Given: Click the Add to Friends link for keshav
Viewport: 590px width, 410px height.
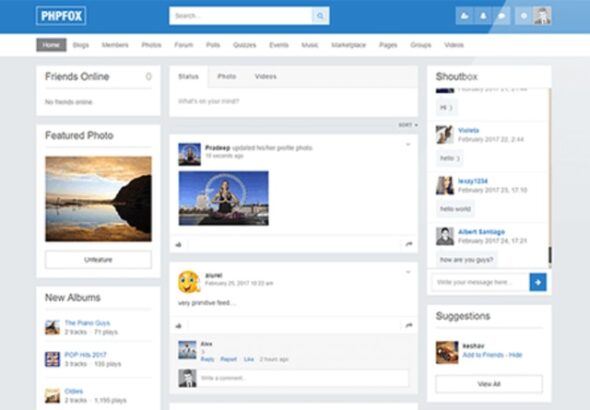Looking at the screenshot, I should point(483,355).
